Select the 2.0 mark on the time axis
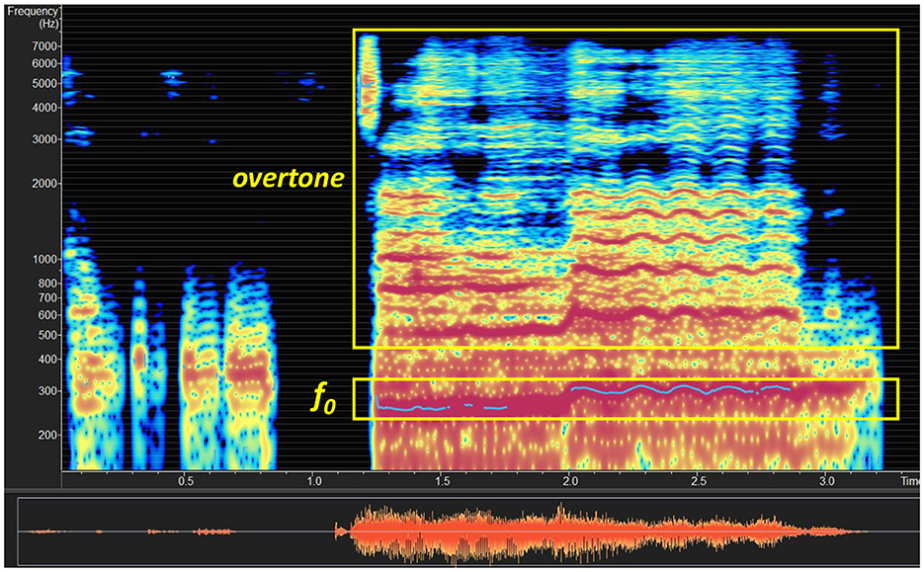 coord(570,481)
